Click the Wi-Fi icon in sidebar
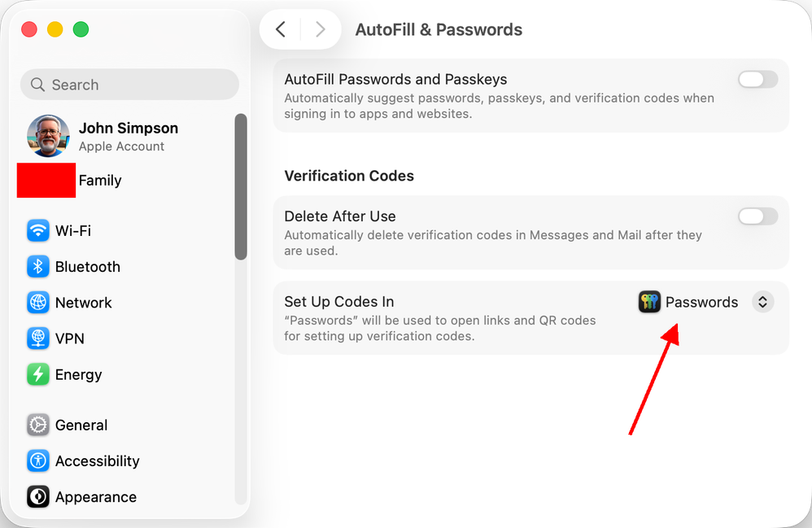 (x=38, y=231)
